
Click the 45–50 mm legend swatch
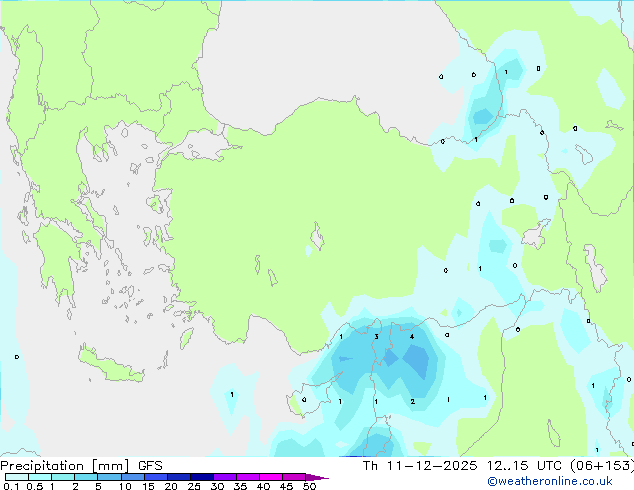click(x=294, y=477)
